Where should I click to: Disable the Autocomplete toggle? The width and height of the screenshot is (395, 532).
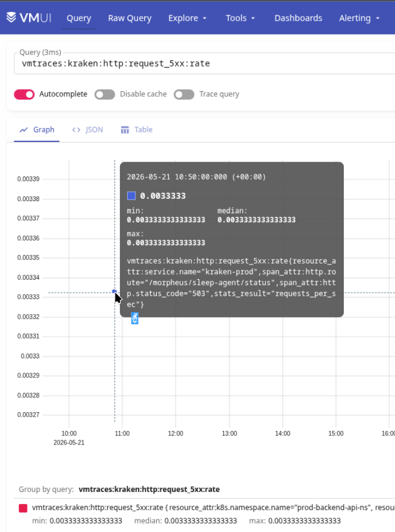click(24, 95)
